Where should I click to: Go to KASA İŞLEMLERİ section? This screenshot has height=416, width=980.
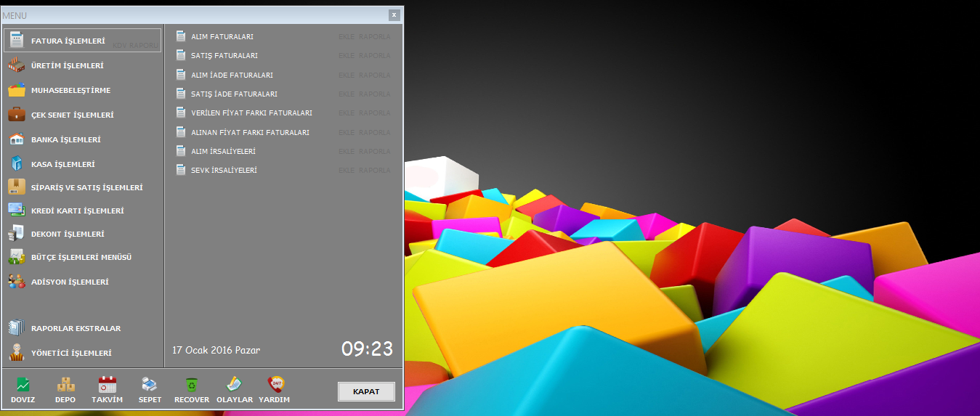coord(62,164)
